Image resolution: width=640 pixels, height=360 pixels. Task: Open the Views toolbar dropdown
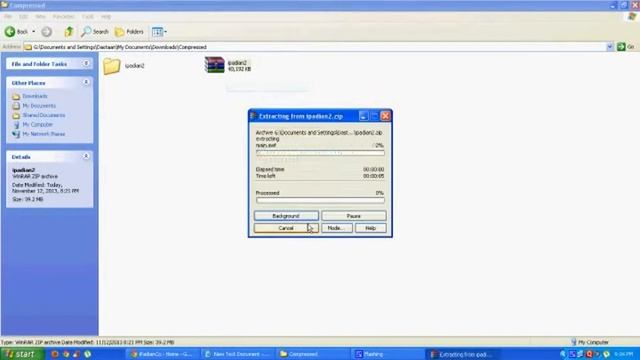point(159,31)
